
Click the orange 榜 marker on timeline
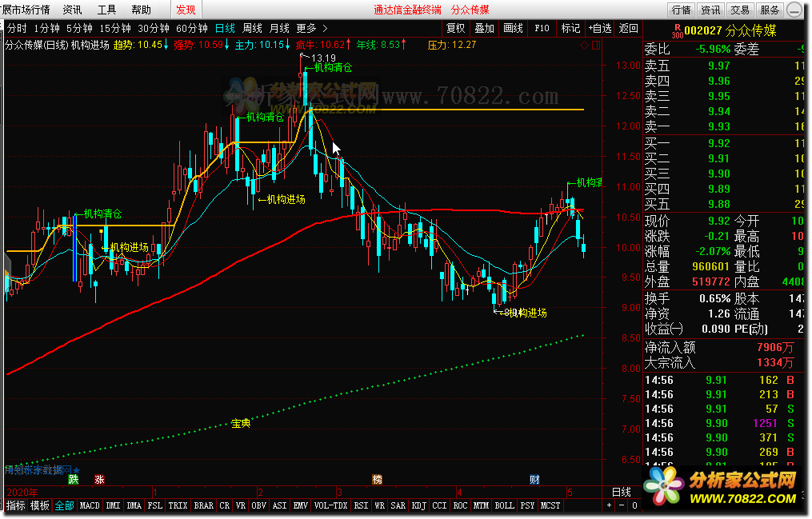(x=377, y=479)
